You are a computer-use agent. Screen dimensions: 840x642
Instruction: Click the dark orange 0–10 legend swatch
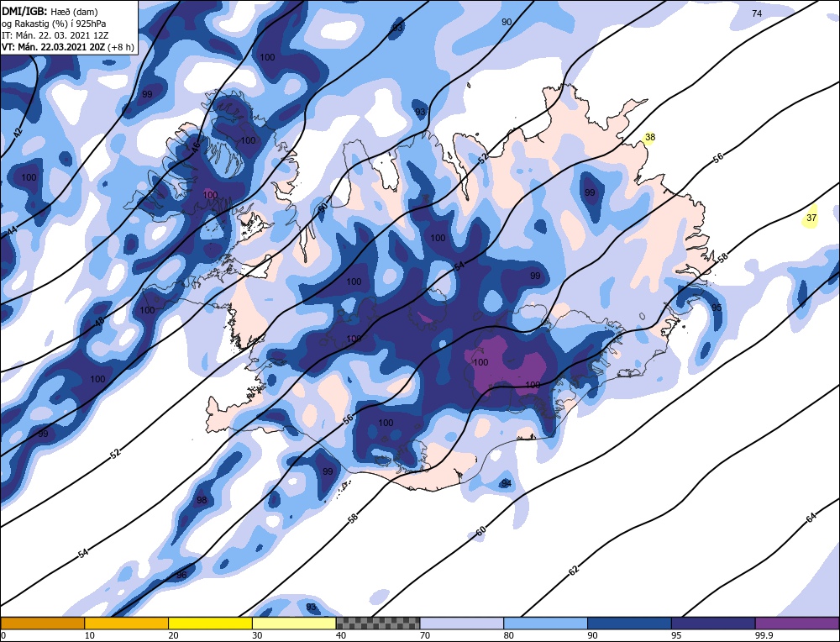click(42, 624)
